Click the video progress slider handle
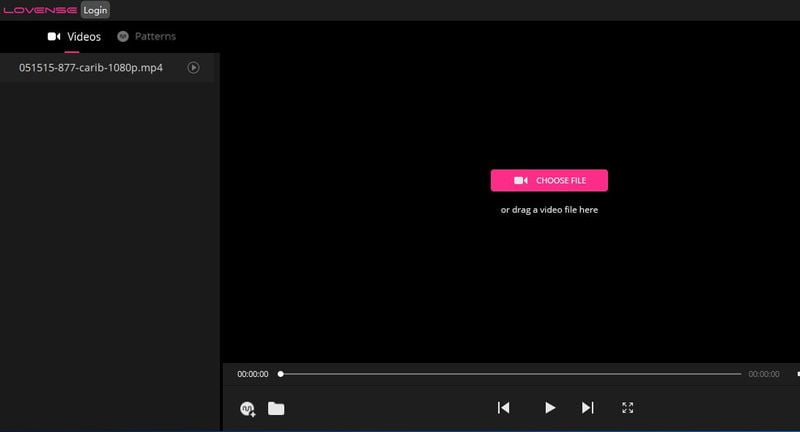Viewport: 800px width, 432px height. tap(281, 374)
